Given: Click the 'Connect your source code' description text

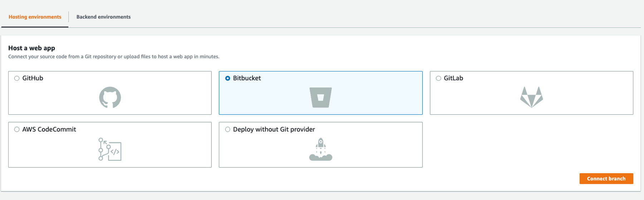Looking at the screenshot, I should pos(114,56).
